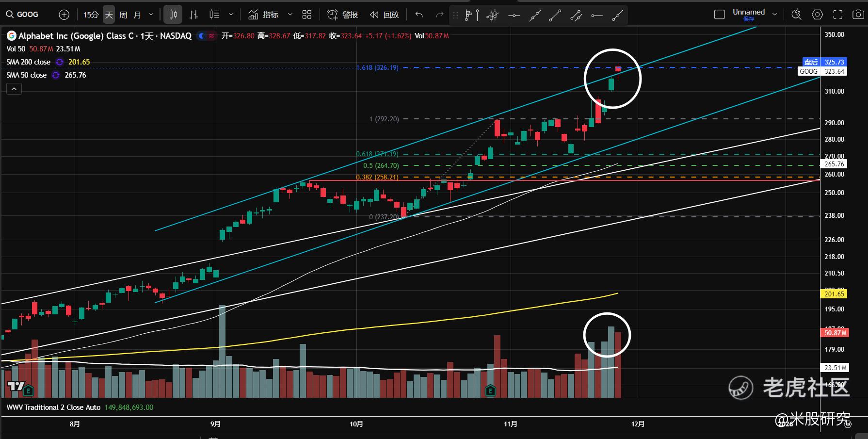
Task: Switch to the 15分 time interval
Action: pyautogui.click(x=91, y=15)
